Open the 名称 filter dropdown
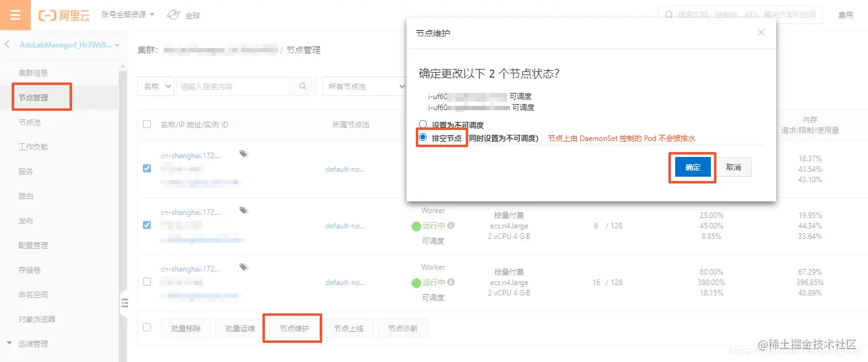This screenshot has width=868, height=362. 155,86
